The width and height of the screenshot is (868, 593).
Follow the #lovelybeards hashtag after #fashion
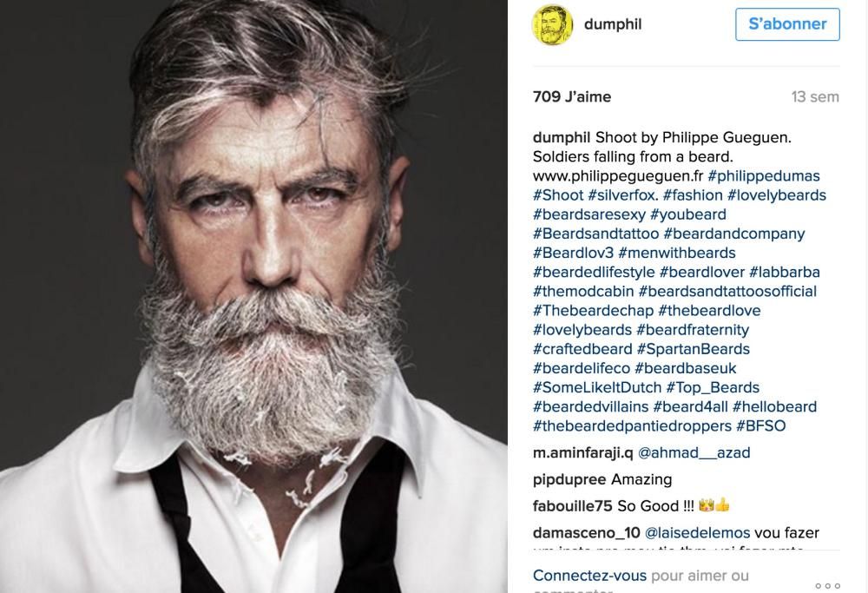[x=777, y=195]
